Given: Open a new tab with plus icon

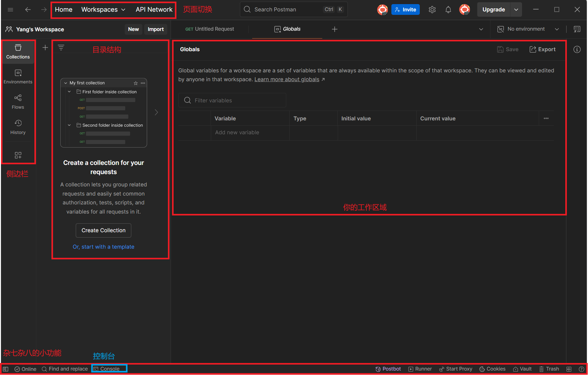Looking at the screenshot, I should (335, 29).
